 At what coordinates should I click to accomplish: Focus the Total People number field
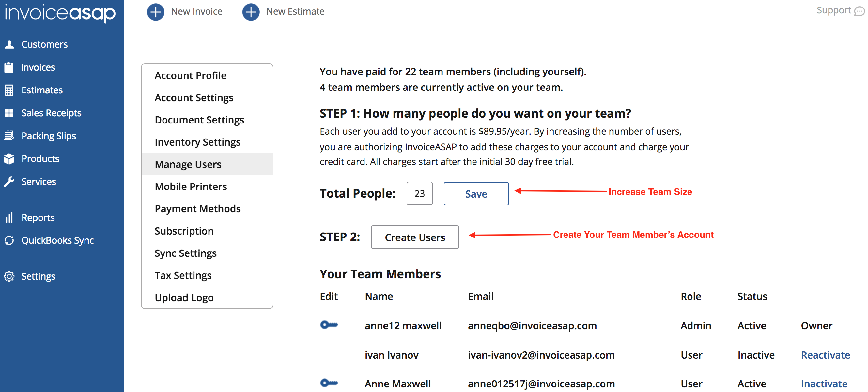[x=419, y=194]
